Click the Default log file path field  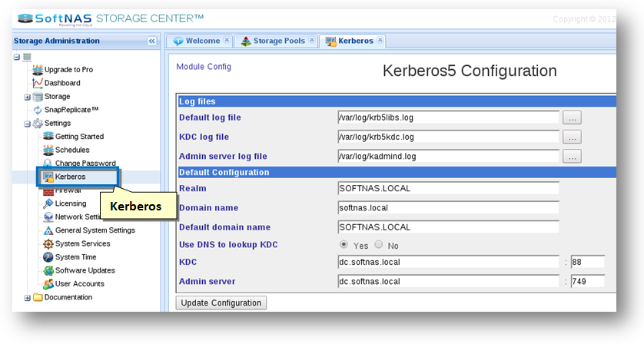pyautogui.click(x=449, y=117)
